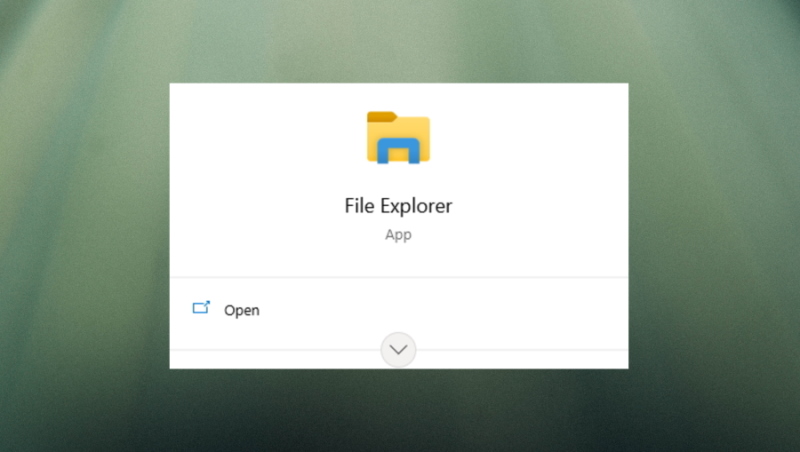
Task: Click the blue Open icon beside the Open label
Action: pos(201,308)
